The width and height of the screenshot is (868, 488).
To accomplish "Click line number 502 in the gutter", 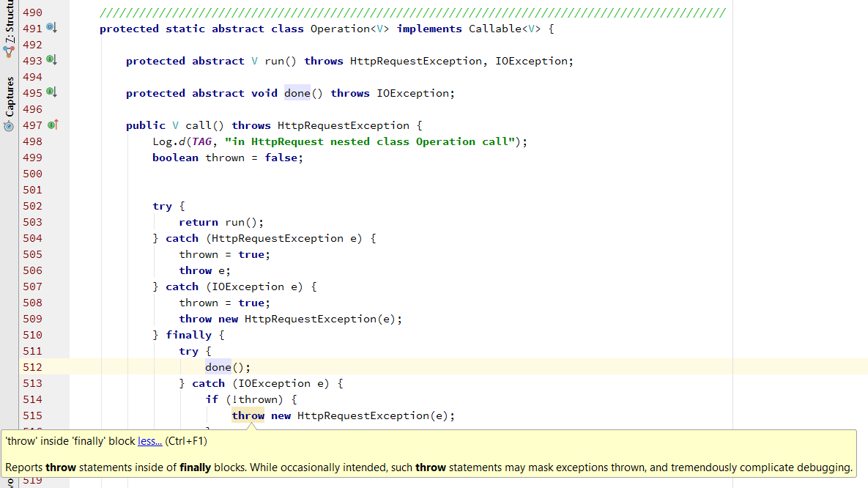I will point(32,206).
